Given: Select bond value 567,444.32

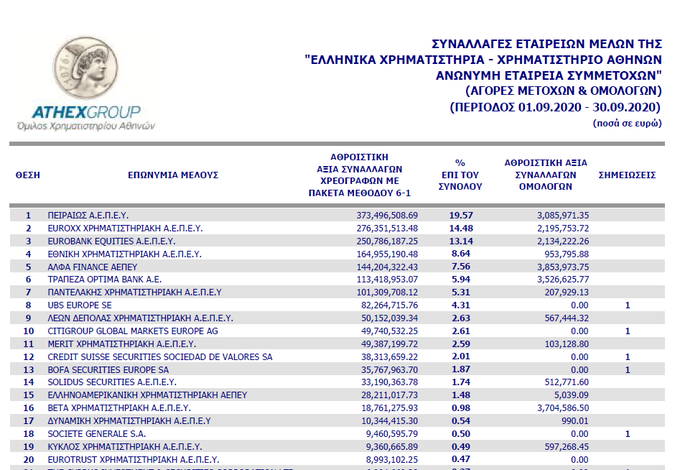Looking at the screenshot, I should click(567, 318).
